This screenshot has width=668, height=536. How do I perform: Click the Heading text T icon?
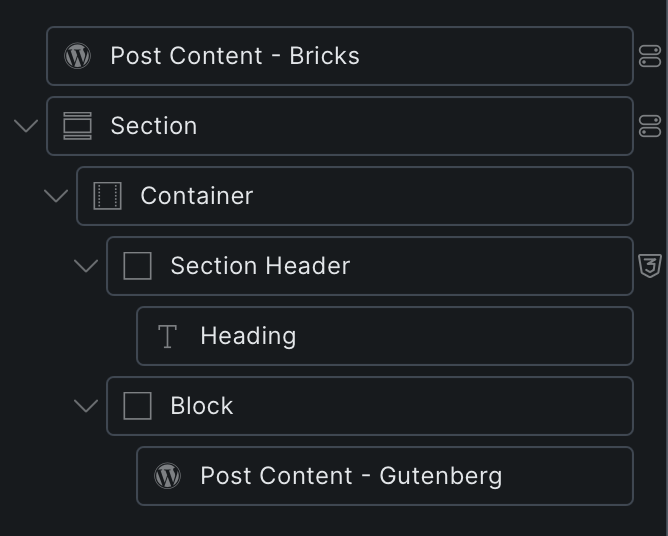167,336
